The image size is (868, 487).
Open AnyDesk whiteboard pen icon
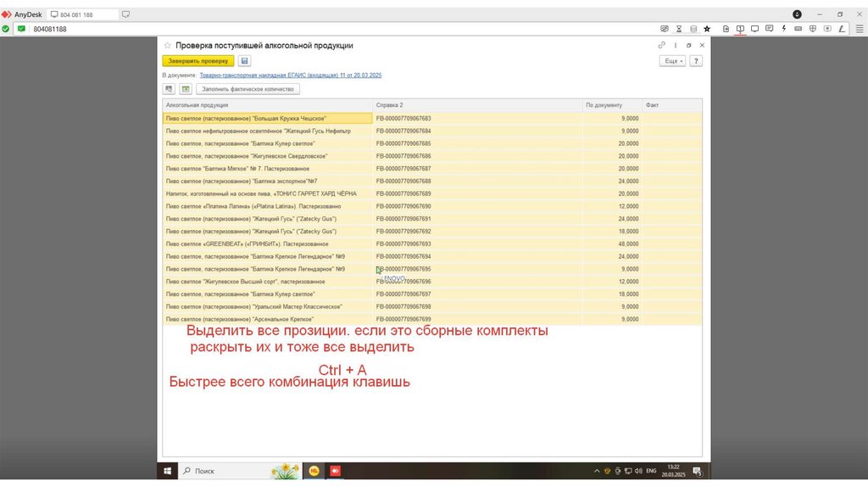(x=842, y=29)
